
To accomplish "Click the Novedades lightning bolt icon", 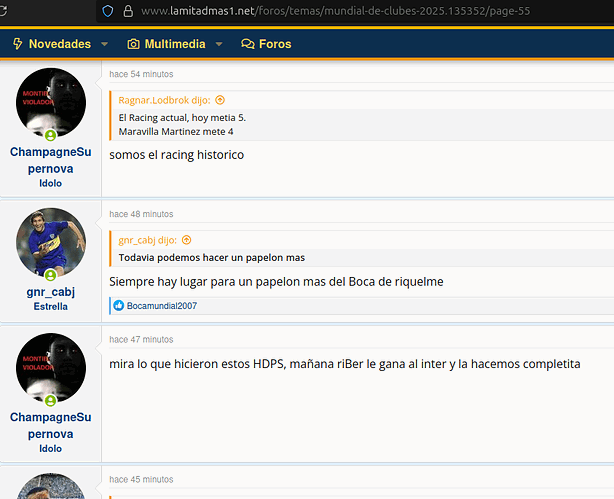I will point(18,44).
